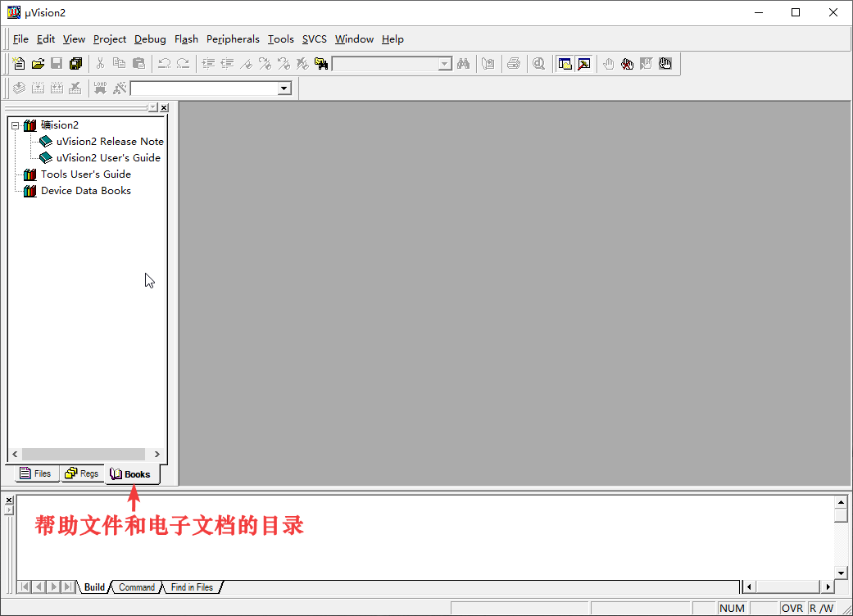Click in the find text input field
The height and width of the screenshot is (616, 853).
coord(385,64)
